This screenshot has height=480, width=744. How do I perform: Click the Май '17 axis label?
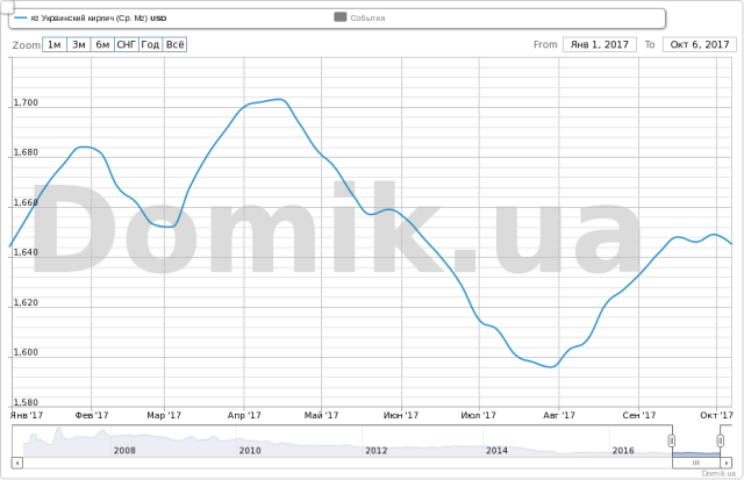(321, 415)
